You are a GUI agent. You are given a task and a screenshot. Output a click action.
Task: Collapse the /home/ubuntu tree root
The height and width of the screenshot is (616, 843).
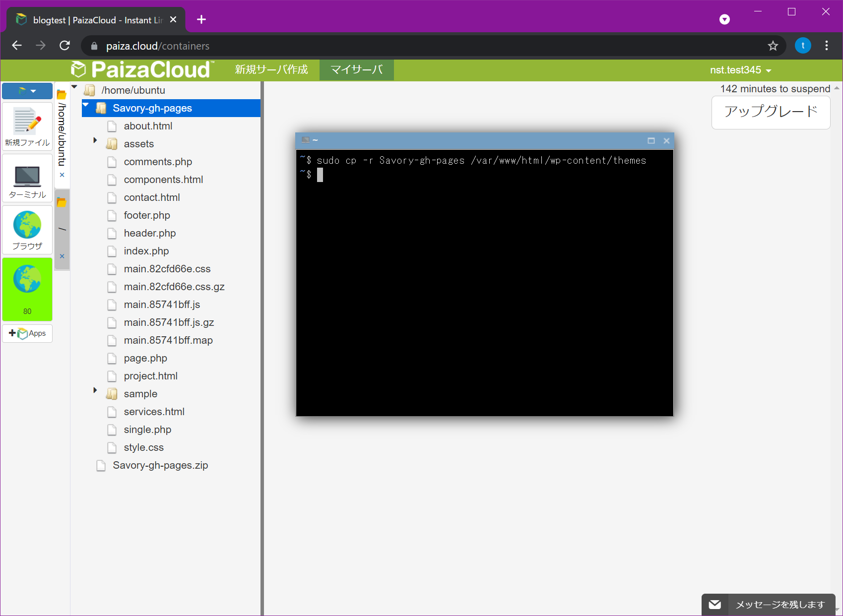coord(74,88)
